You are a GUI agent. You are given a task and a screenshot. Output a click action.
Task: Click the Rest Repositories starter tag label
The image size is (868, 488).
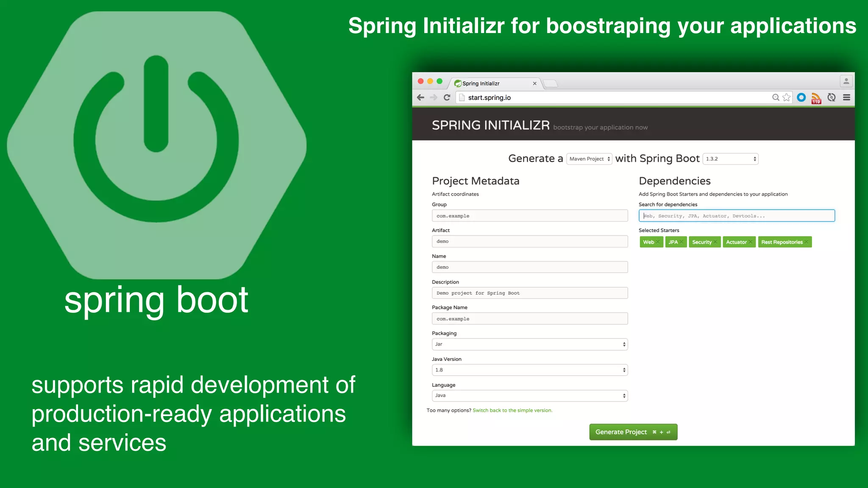point(782,242)
